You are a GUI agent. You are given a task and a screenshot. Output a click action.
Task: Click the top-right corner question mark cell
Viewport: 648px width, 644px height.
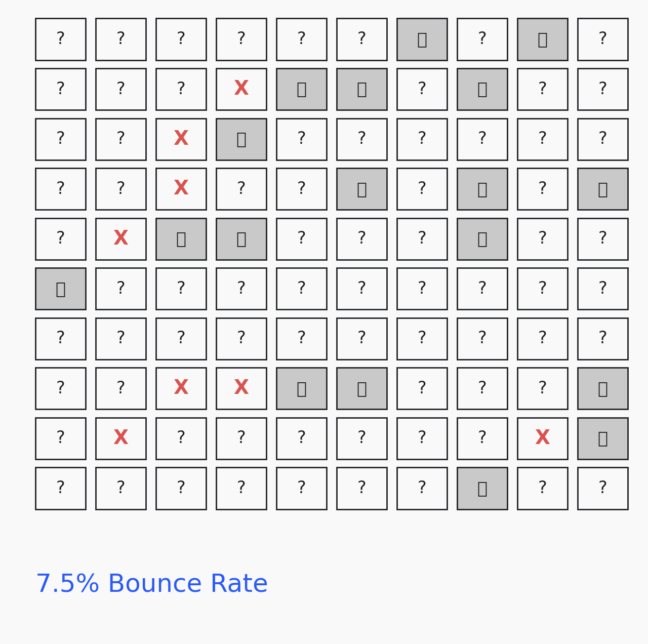click(x=602, y=39)
